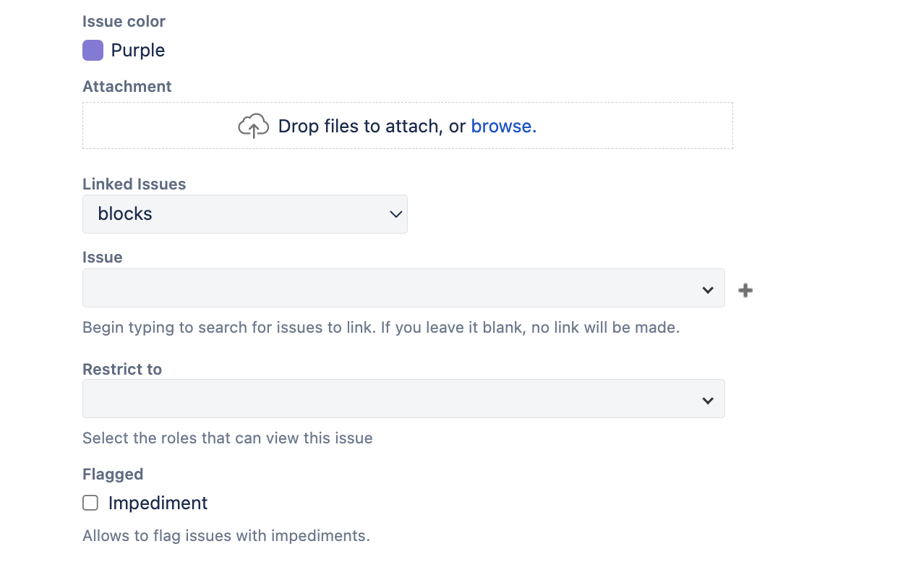This screenshot has height=570, width=924.
Task: Check the Impediment checkbox
Action: [90, 503]
